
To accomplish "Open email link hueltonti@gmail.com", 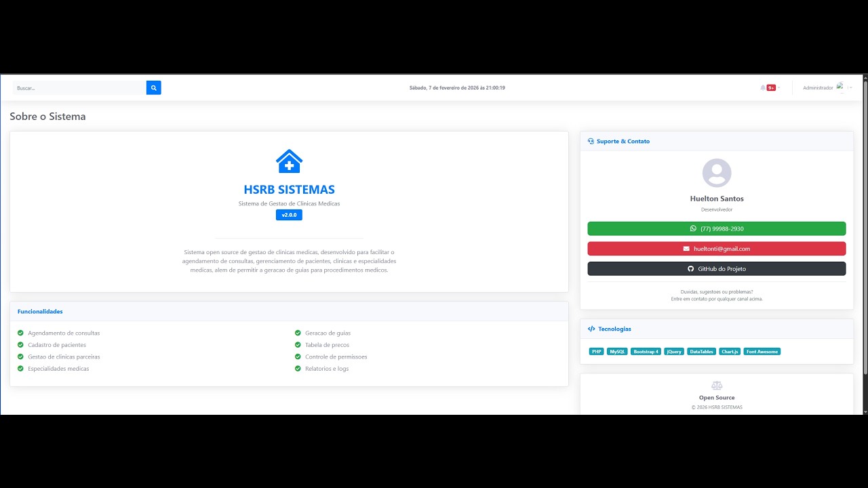I will click(x=717, y=249).
